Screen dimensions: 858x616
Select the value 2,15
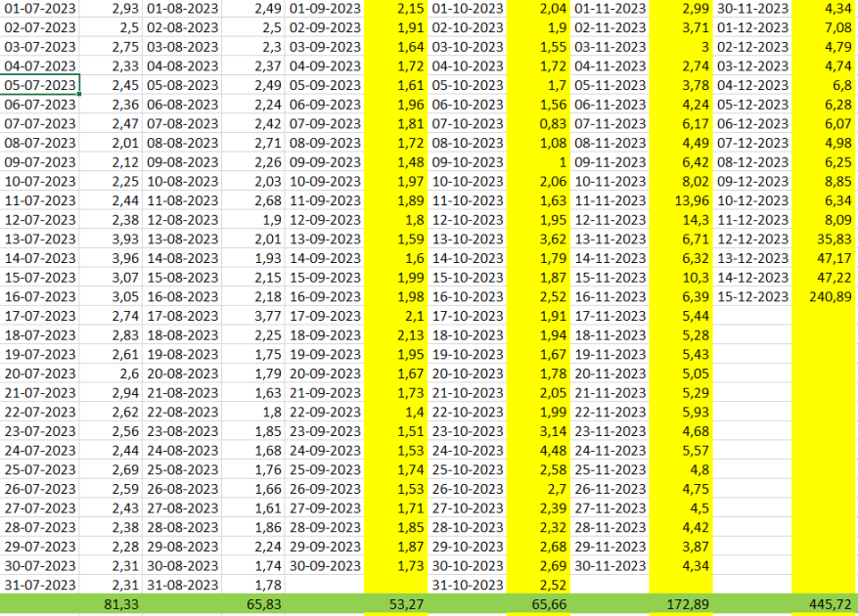click(410, 9)
